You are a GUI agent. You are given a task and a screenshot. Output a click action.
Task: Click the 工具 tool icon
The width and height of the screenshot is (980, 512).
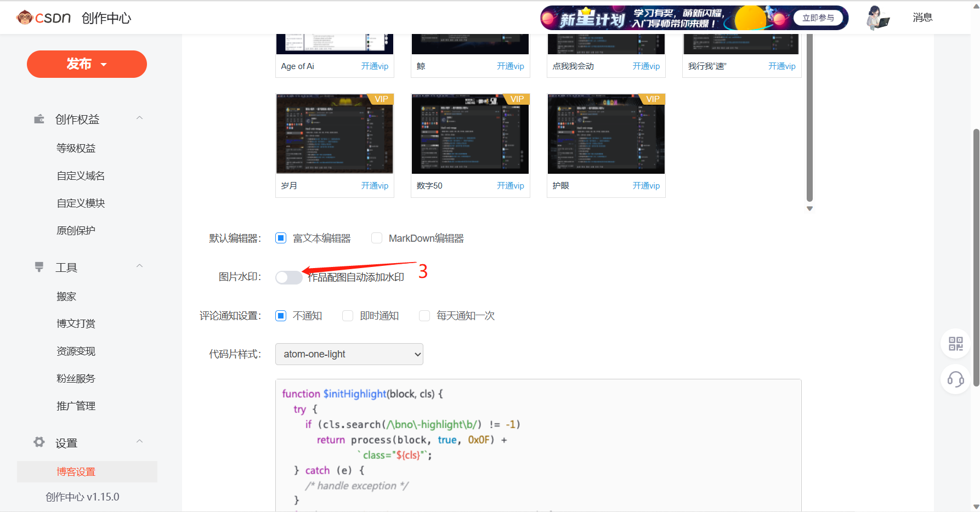(x=39, y=267)
